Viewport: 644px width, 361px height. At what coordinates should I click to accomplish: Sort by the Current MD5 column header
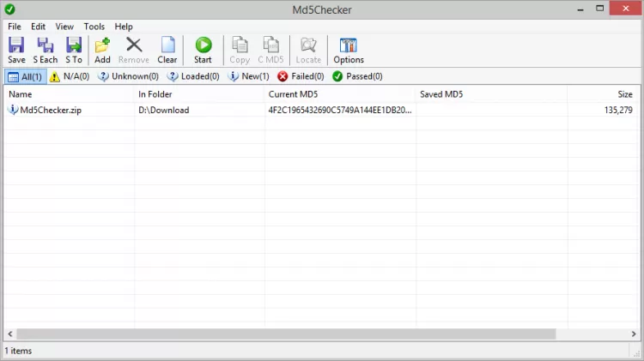click(x=340, y=94)
